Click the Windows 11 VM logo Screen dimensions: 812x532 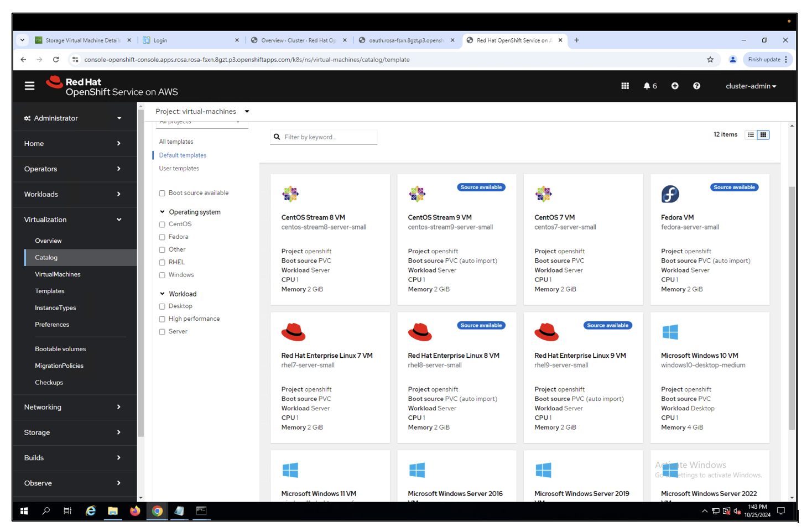[x=290, y=470]
